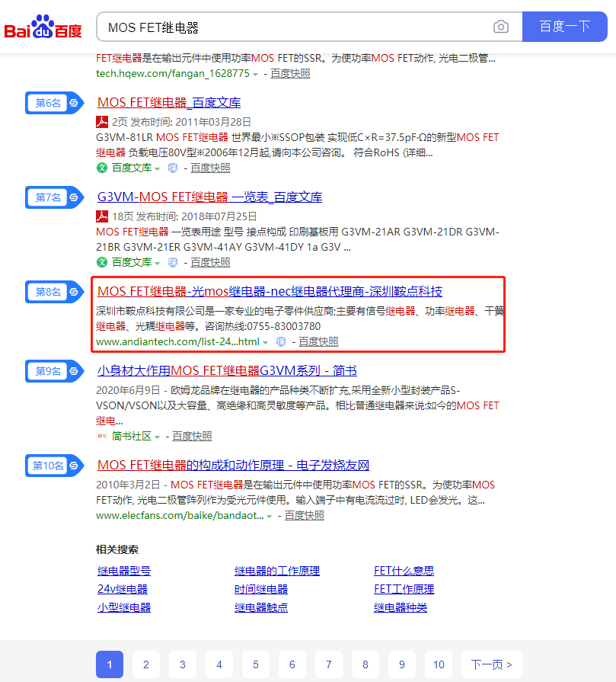This screenshot has height=682, width=616.
Task: Search related term 继电器种类
Action: [x=401, y=607]
